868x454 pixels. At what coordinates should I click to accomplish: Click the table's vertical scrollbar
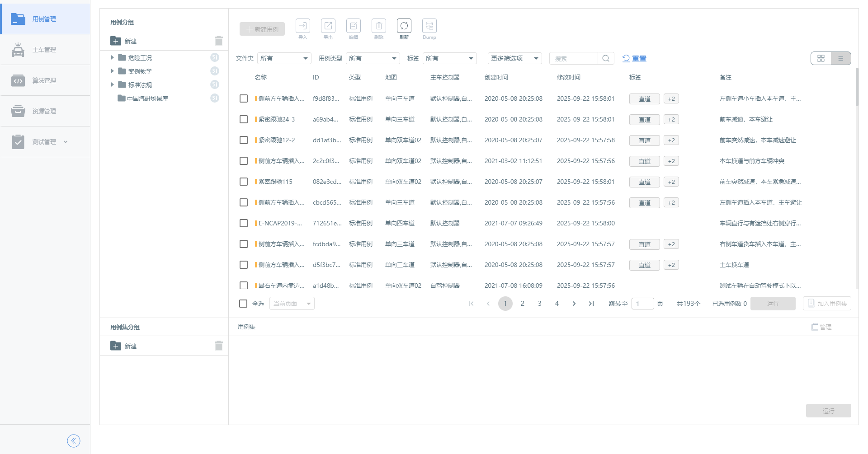pos(857,87)
